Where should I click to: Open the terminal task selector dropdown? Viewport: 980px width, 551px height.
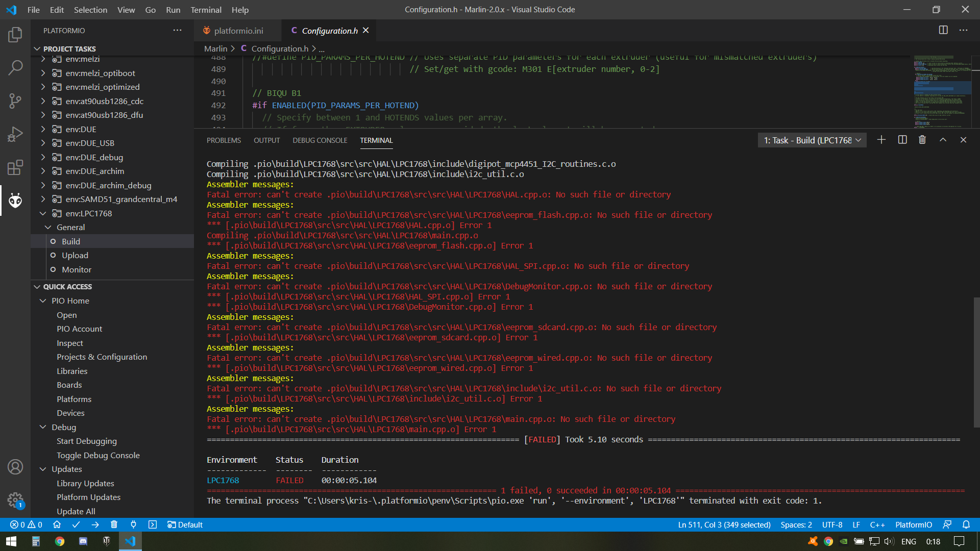coord(812,140)
